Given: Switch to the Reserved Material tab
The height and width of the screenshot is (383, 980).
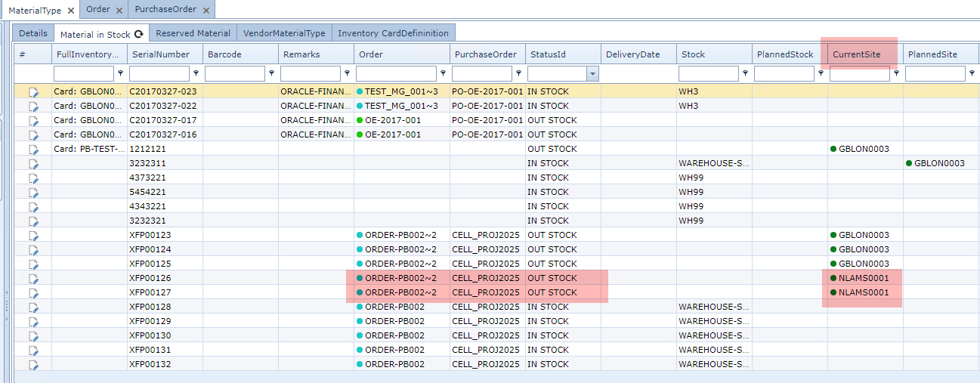Looking at the screenshot, I should 193,33.
